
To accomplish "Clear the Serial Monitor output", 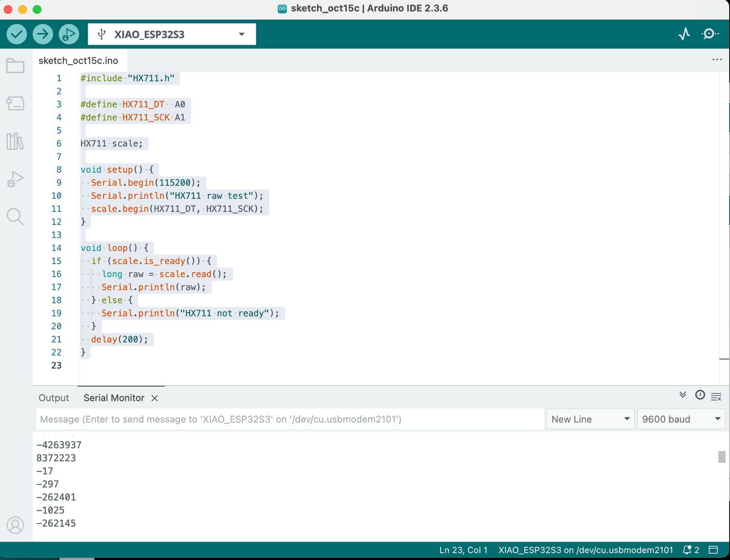I will pos(716,397).
